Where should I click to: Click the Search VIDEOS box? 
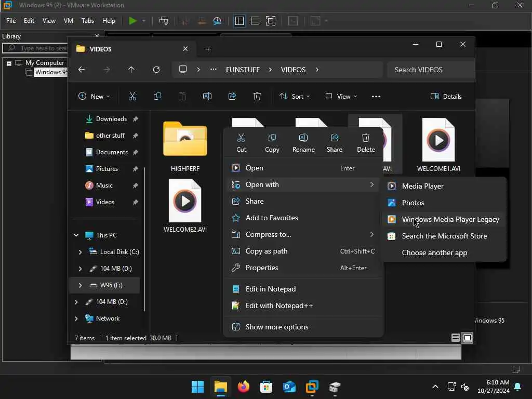coord(430,70)
